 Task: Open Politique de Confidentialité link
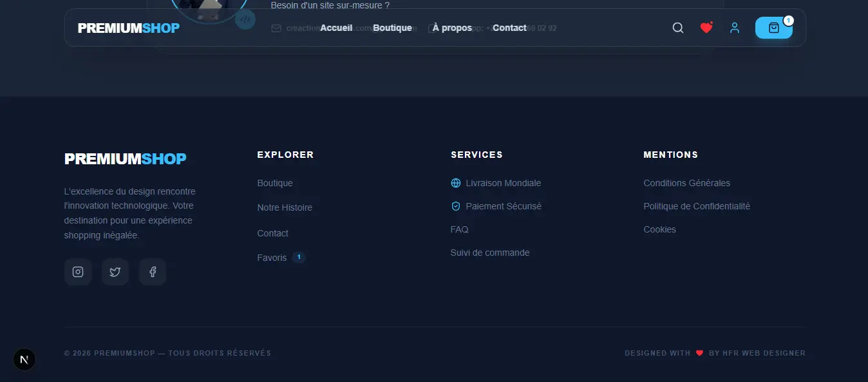click(697, 206)
